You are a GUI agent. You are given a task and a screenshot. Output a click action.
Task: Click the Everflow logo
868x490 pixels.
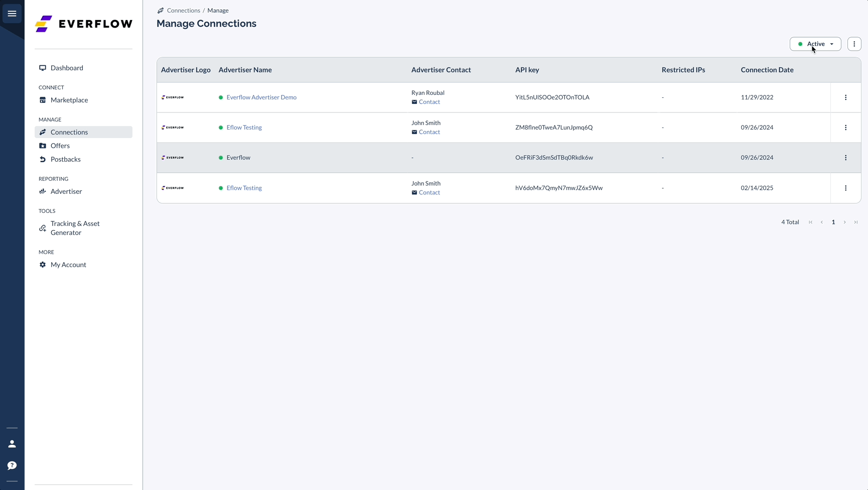pyautogui.click(x=83, y=24)
